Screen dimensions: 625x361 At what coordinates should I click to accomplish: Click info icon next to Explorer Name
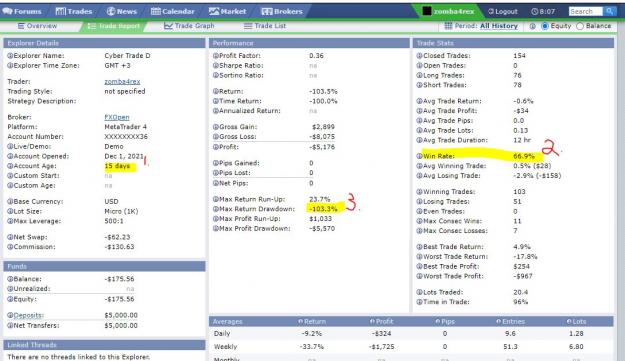[x=10, y=56]
